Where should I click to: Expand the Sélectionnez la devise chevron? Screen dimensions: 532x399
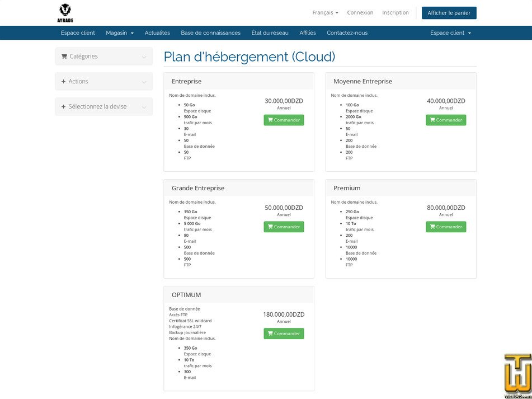click(144, 107)
